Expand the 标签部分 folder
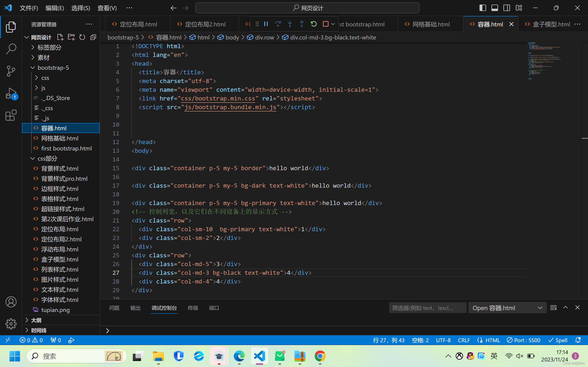The height and width of the screenshot is (367, 588). [49, 47]
